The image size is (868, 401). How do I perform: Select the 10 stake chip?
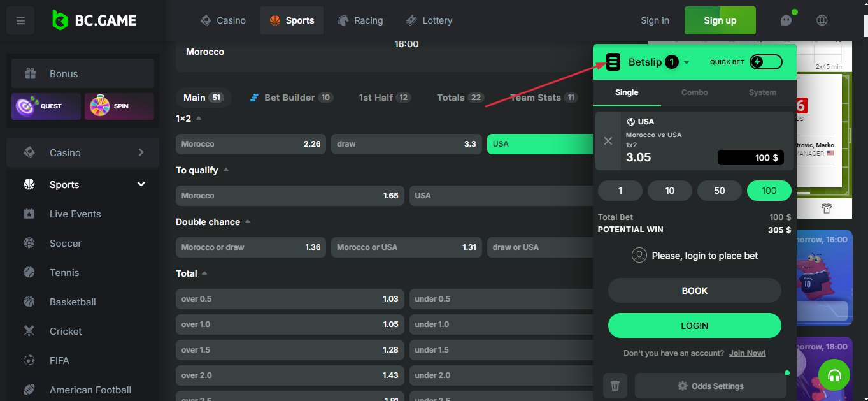670,191
